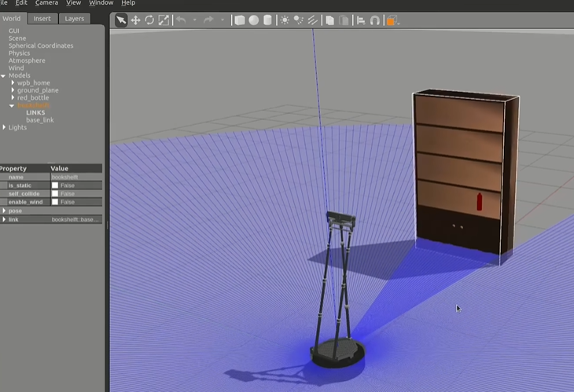Toggle the self_collide checkbox
The height and width of the screenshot is (392, 574).
coord(55,193)
